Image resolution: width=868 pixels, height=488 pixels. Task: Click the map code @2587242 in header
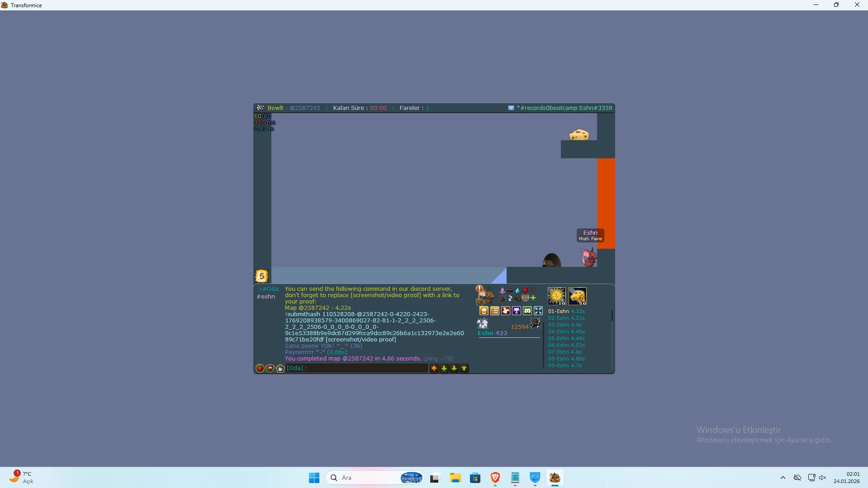pyautogui.click(x=305, y=108)
